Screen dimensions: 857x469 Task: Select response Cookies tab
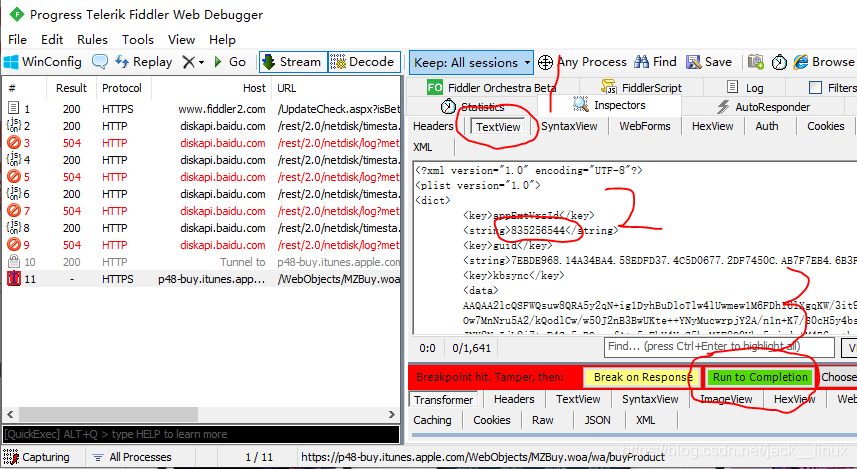pos(491,420)
